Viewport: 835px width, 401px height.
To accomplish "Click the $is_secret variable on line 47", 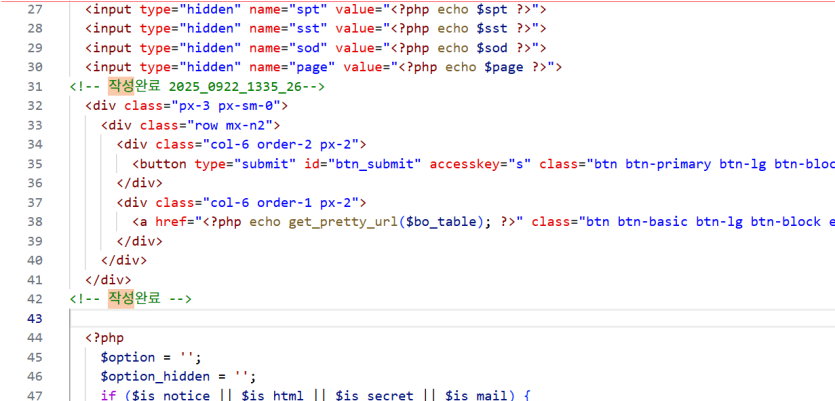I will coord(374,396).
